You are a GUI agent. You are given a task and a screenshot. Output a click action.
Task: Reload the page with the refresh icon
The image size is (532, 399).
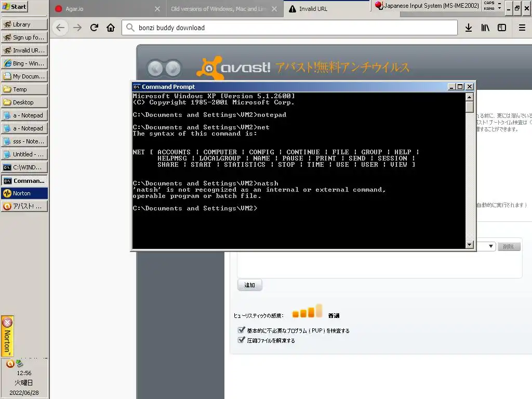95,28
